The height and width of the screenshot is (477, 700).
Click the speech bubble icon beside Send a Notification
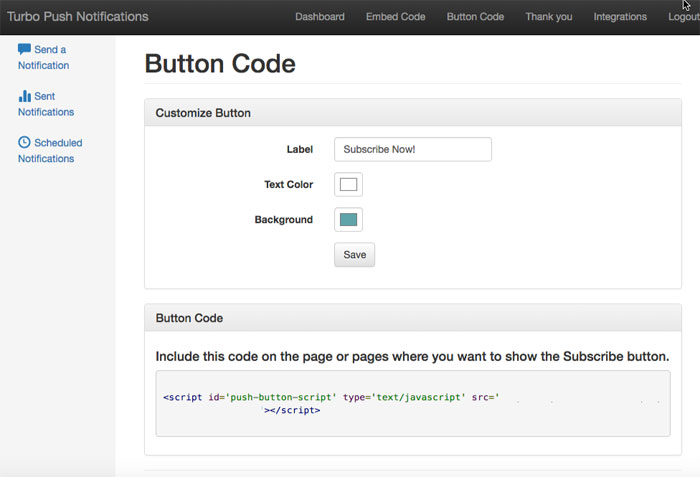click(x=24, y=49)
